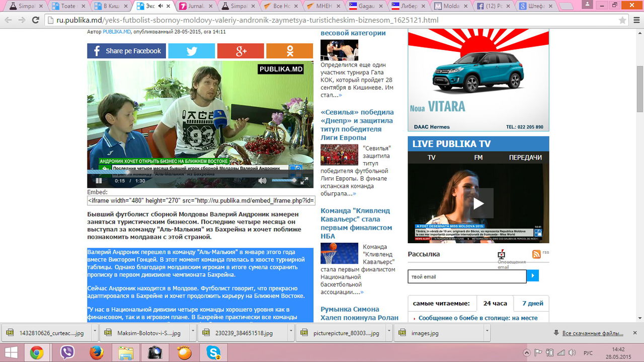Viewport: 644px width, 362px height.
Task: Open the «Севилья» победила «Днепр» headline
Action: [x=357, y=124]
